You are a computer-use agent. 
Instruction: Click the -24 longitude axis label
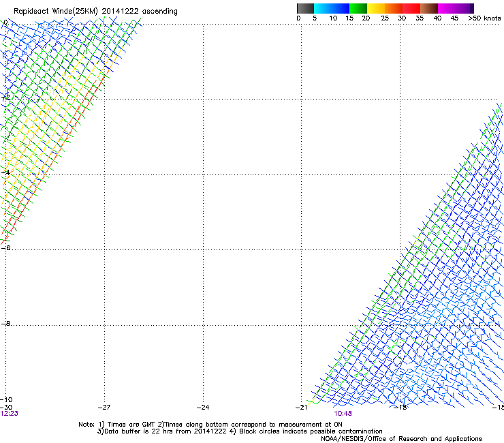point(203,408)
